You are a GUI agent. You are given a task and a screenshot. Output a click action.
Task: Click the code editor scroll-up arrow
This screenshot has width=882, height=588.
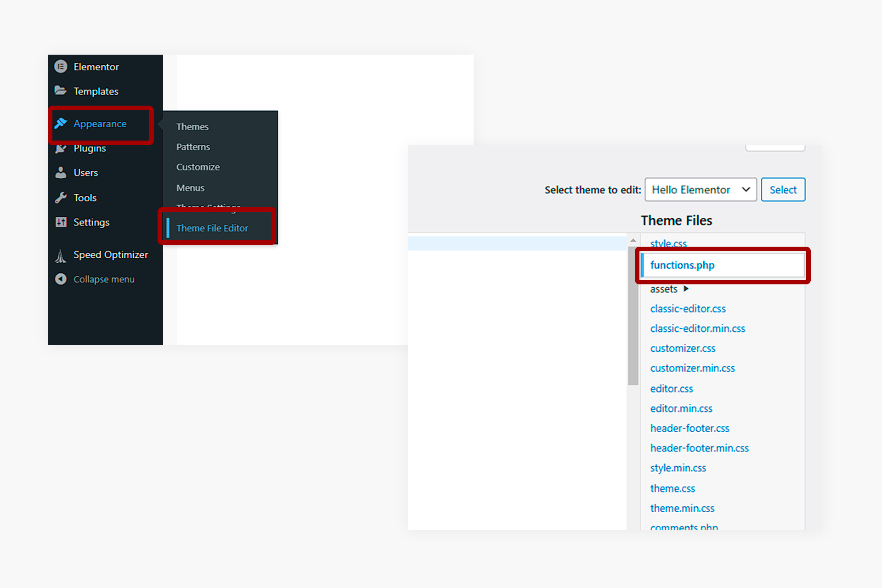click(633, 241)
